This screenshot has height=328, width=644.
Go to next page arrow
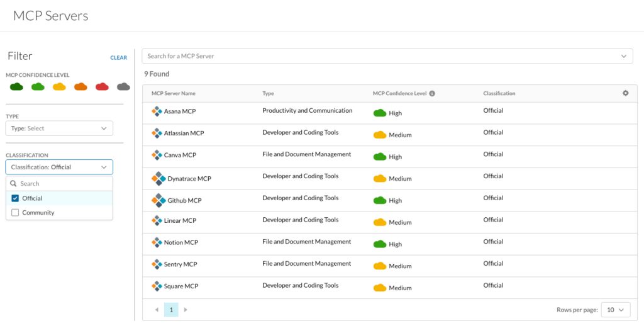[x=186, y=310]
